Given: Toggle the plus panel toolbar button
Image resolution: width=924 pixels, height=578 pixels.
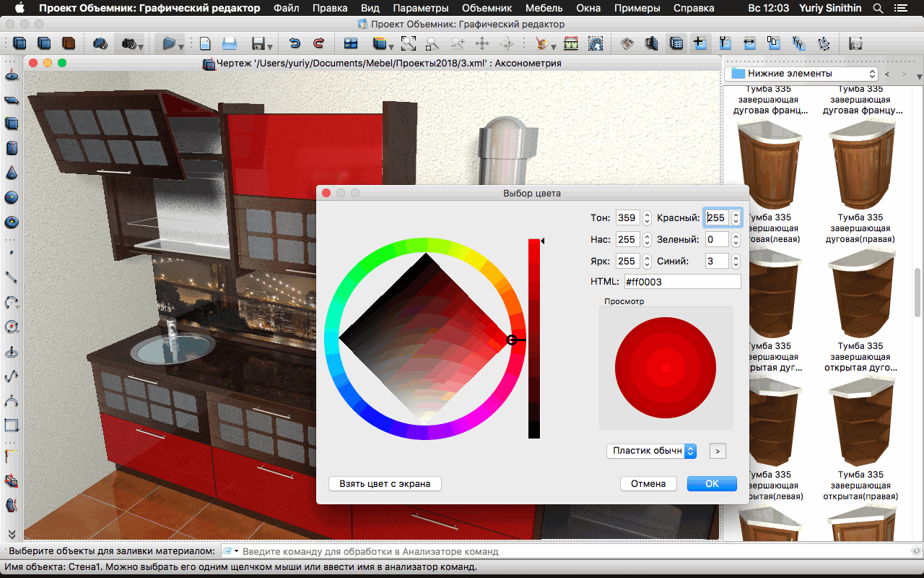Looking at the screenshot, I should tap(699, 43).
